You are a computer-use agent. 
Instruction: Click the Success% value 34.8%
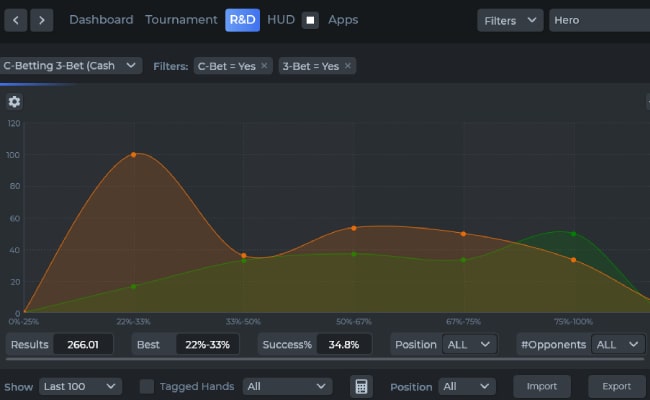344,344
